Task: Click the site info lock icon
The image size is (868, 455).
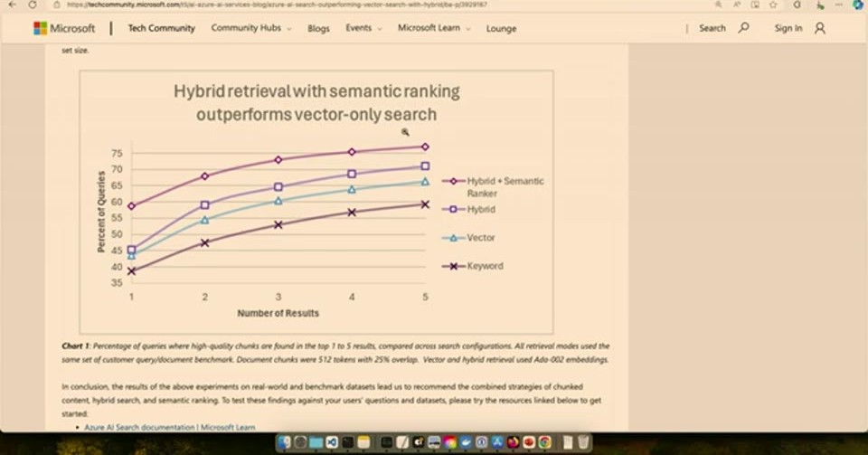Action: pos(56,5)
